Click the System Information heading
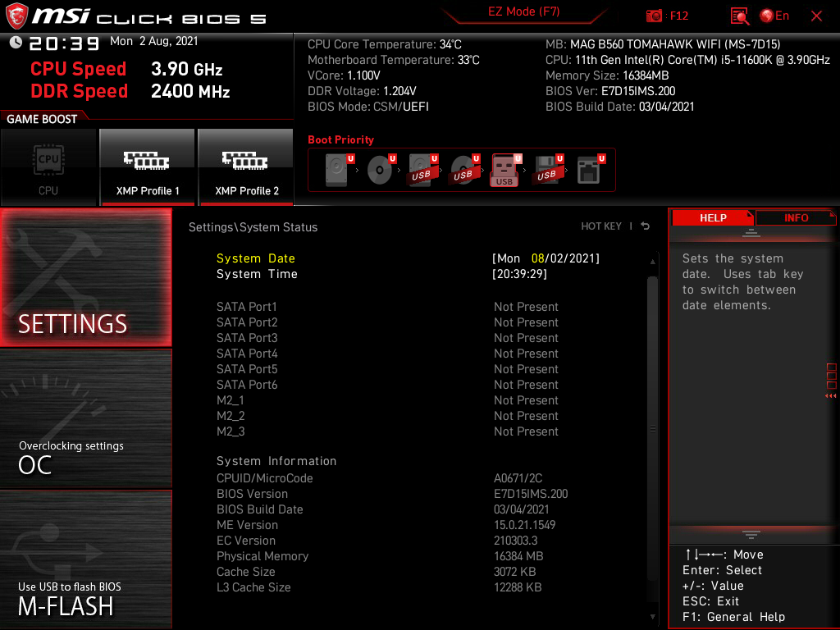Image resolution: width=840 pixels, height=630 pixels. [x=276, y=461]
